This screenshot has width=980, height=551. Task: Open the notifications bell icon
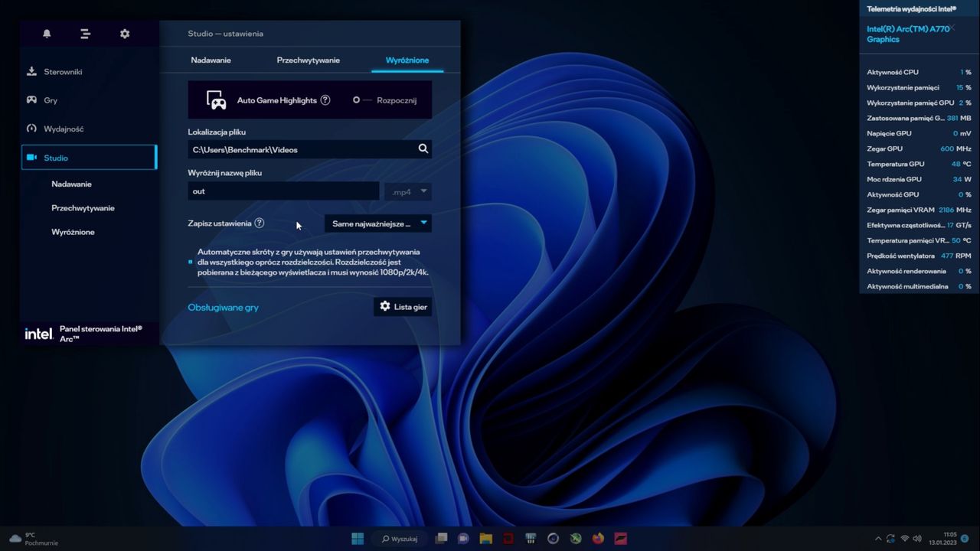tap(47, 34)
